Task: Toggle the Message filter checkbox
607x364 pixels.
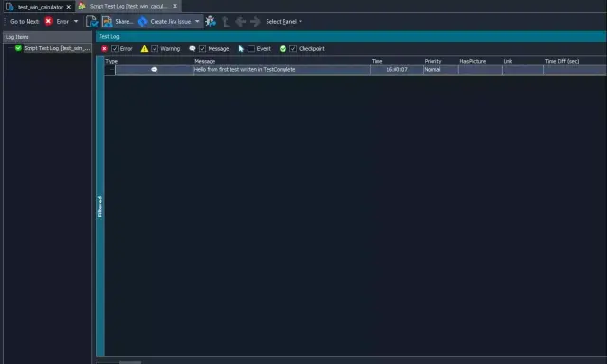Action: pyautogui.click(x=202, y=49)
